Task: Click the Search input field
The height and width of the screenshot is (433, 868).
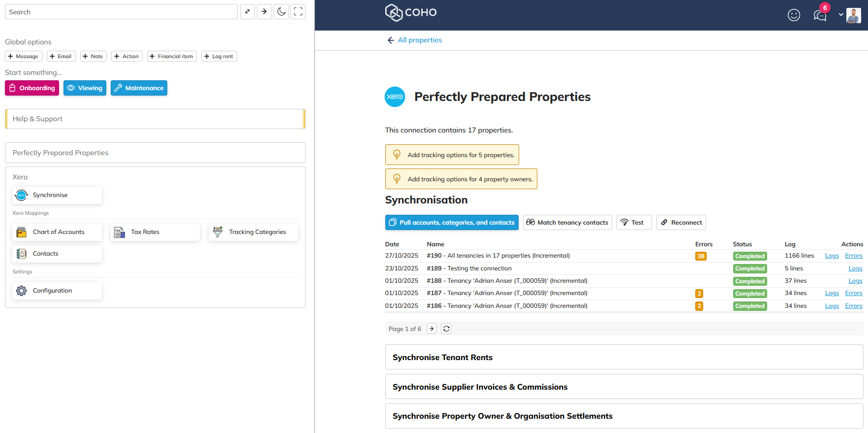Action: click(121, 12)
